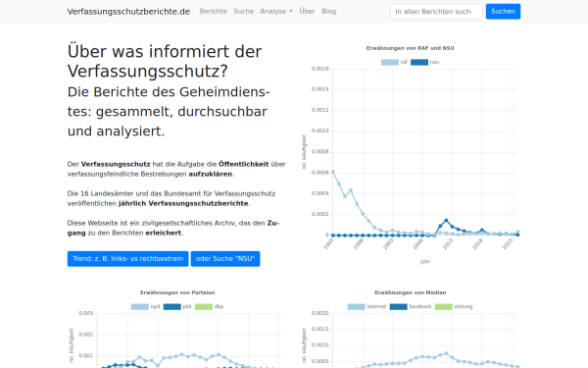
Task: Toggle the internet legend swatch
Action: point(357,307)
